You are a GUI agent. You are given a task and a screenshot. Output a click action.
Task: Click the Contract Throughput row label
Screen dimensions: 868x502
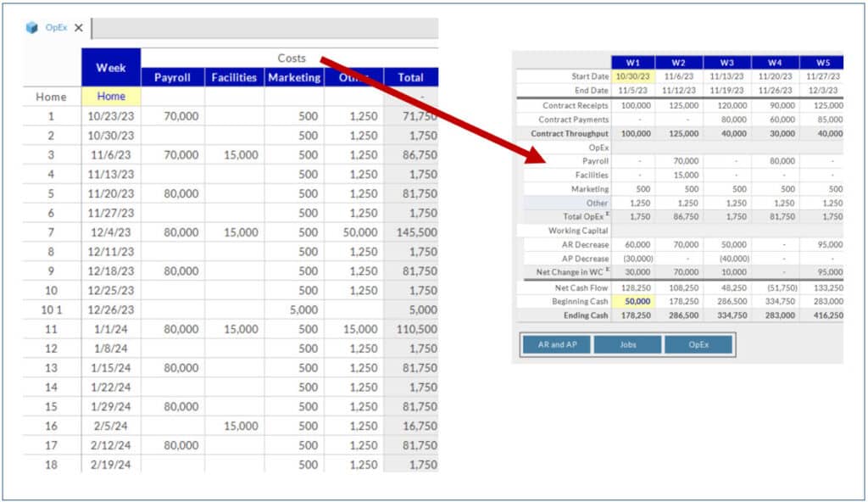tap(570, 133)
